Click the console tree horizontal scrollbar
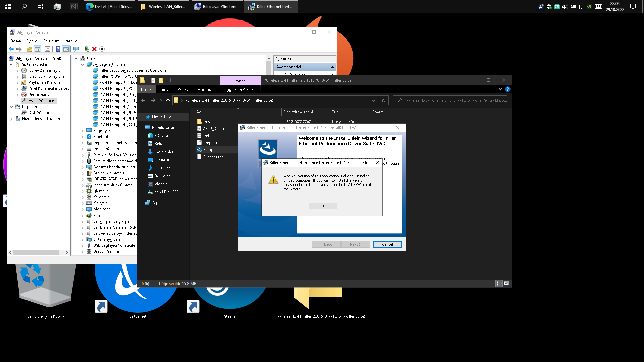Image resolution: width=644 pixels, height=362 pixels. [x=36, y=252]
